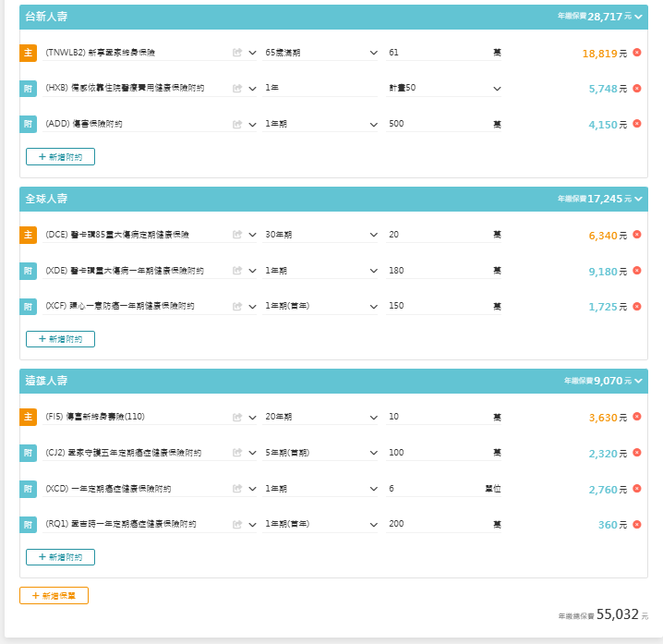
Task: Open the share icon beside HXB product
Action: [x=237, y=89]
